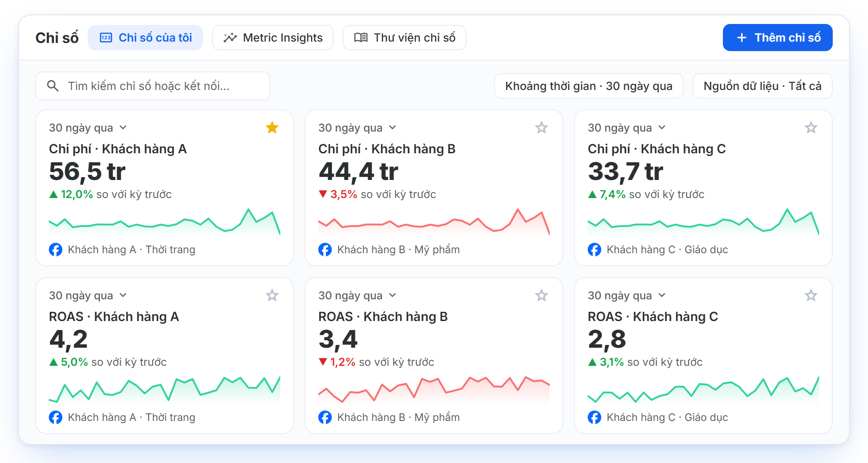Open the Chi phí Khách hàng A sparkline chart
Viewport: 868px width, 463px height.
pyautogui.click(x=165, y=222)
